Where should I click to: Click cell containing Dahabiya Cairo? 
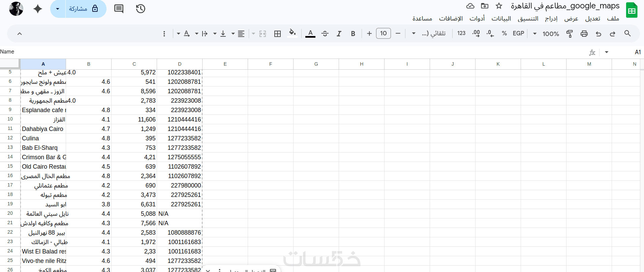click(x=43, y=129)
